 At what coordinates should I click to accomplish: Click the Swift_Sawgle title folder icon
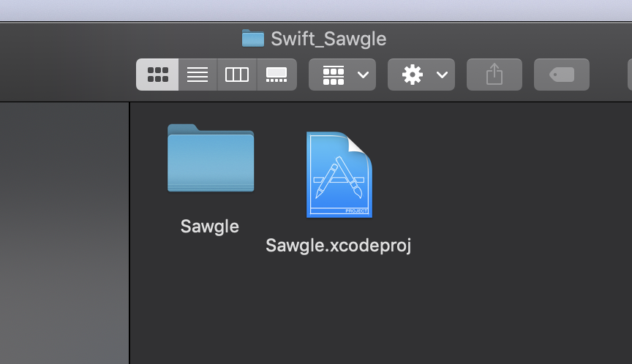pos(253,38)
